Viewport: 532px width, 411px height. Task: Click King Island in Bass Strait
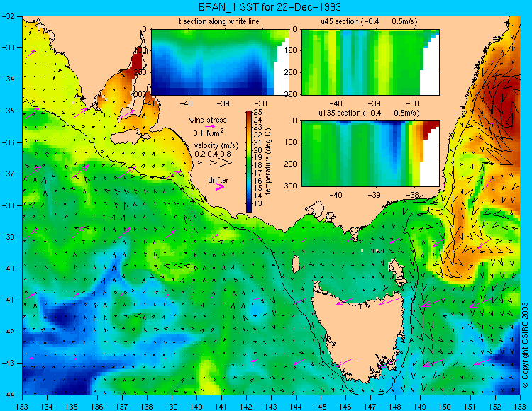pos(296,264)
